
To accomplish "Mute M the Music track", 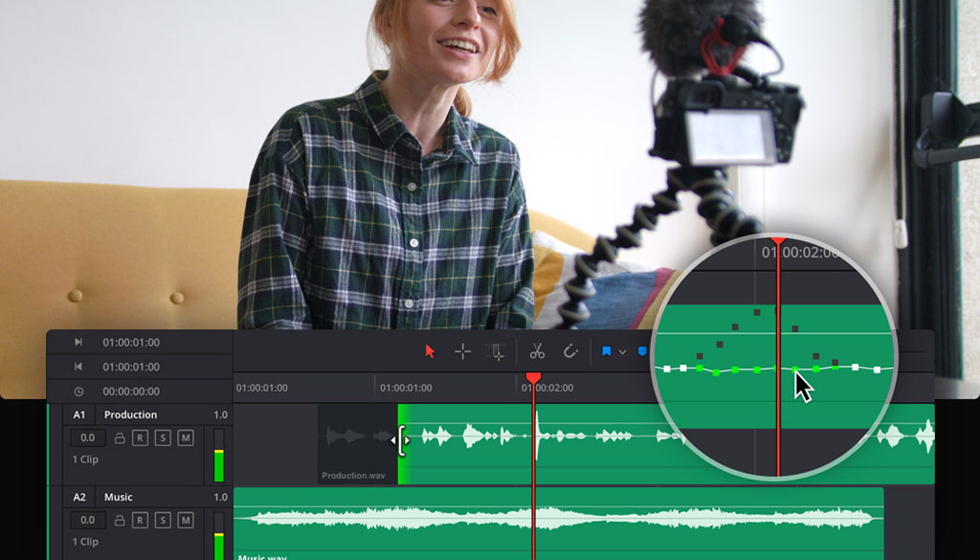I will coord(185,520).
